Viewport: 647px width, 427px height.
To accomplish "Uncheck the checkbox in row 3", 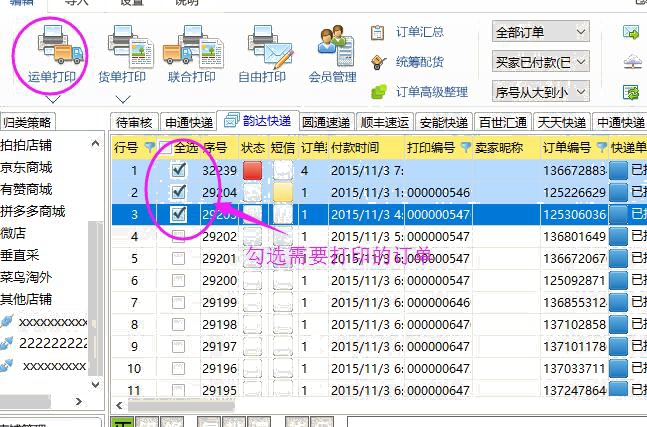I will point(179,214).
